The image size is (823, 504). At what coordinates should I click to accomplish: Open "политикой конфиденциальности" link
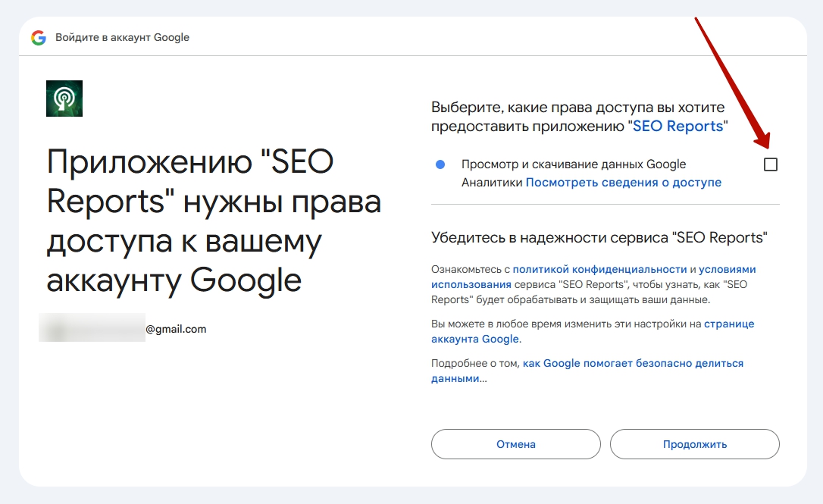[599, 269]
